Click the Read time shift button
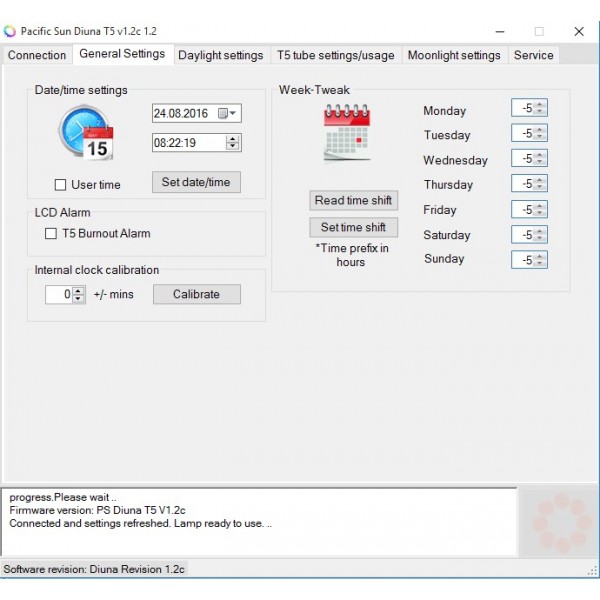The image size is (600, 600). (x=353, y=200)
